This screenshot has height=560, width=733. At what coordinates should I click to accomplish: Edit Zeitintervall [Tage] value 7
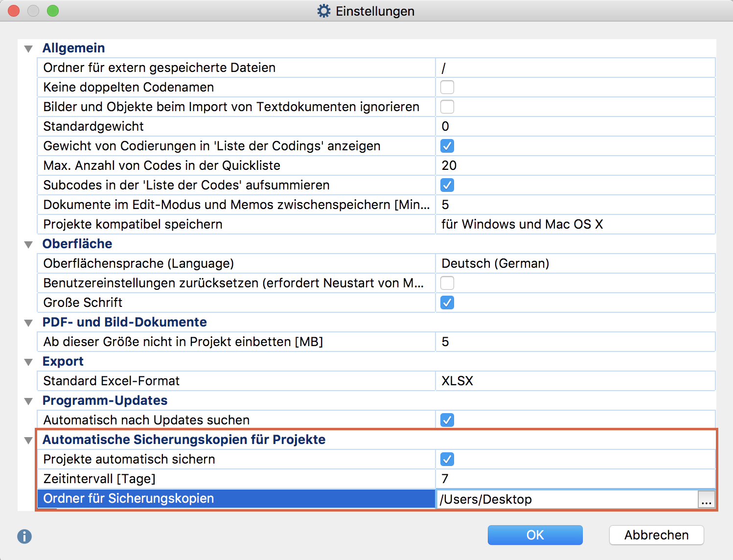(575, 479)
